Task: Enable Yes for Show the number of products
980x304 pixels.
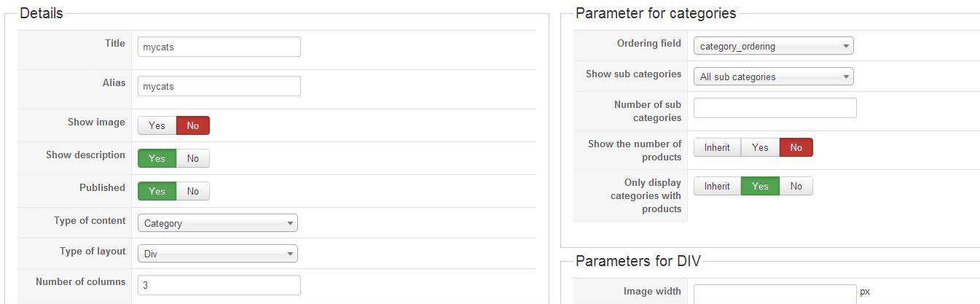Action: point(760,147)
